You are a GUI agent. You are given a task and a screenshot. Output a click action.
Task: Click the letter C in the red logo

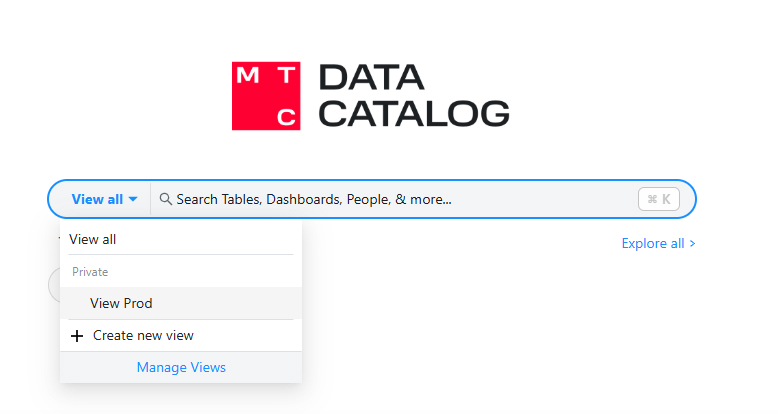coord(287,117)
